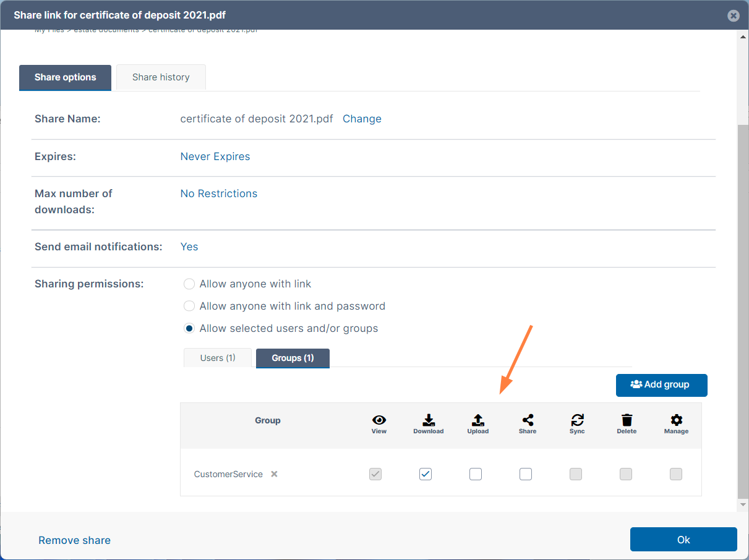This screenshot has height=560, width=749.
Task: Click the Manage gear icon in header
Action: [676, 420]
